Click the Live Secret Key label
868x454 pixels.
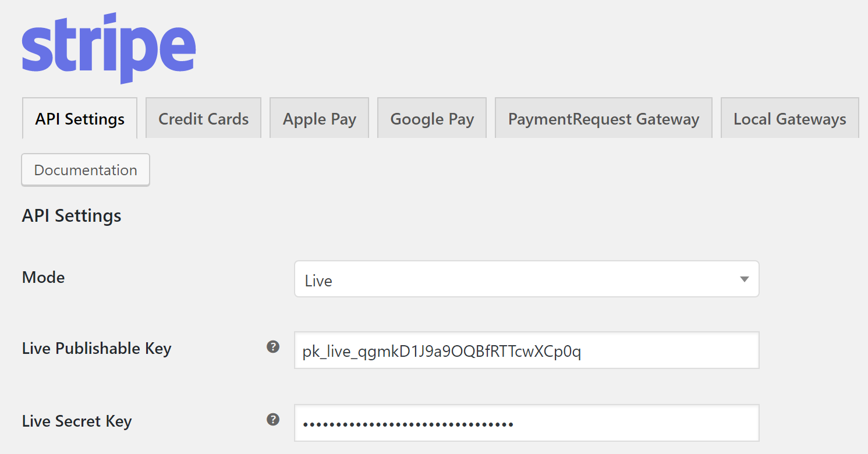77,421
